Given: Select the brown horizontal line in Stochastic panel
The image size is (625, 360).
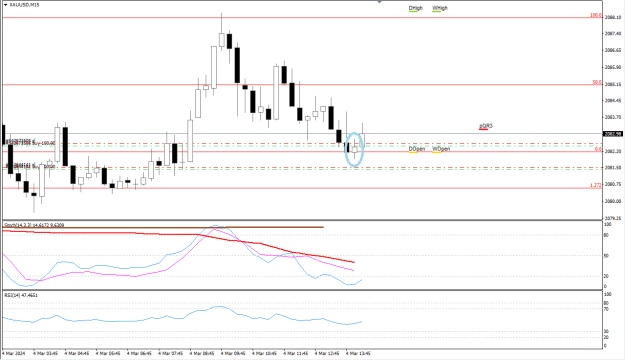Looking at the screenshot, I should coord(163,227).
